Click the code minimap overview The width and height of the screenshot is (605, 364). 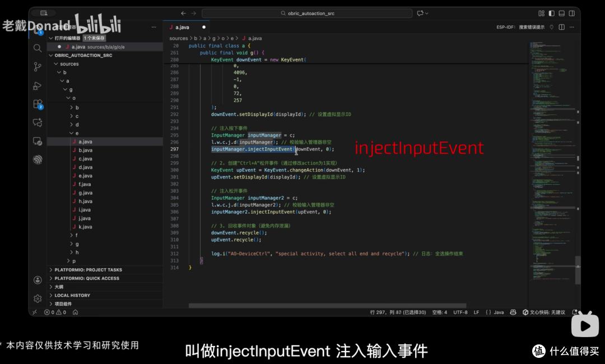552,160
